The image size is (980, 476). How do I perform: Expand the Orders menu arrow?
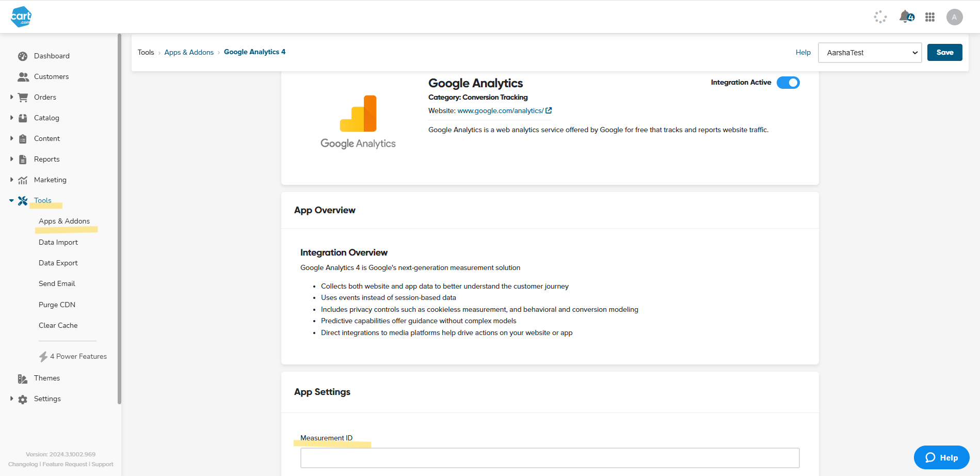[x=11, y=97]
